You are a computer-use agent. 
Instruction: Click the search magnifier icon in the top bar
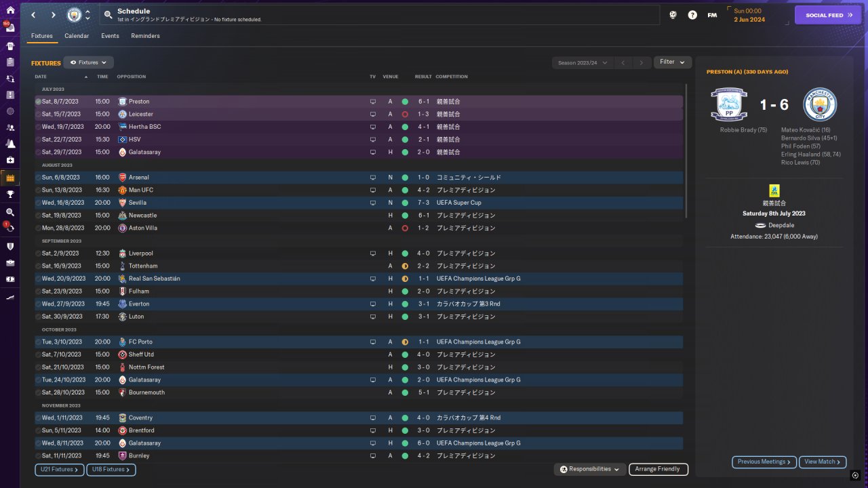(x=108, y=14)
